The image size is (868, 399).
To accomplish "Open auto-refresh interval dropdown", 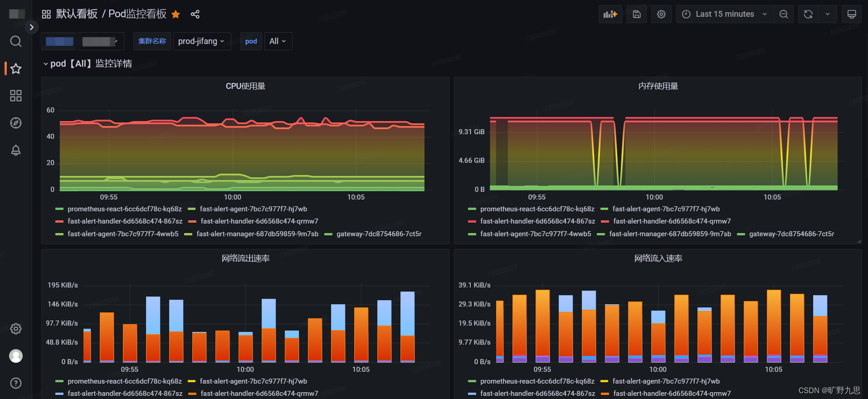I will 828,14.
